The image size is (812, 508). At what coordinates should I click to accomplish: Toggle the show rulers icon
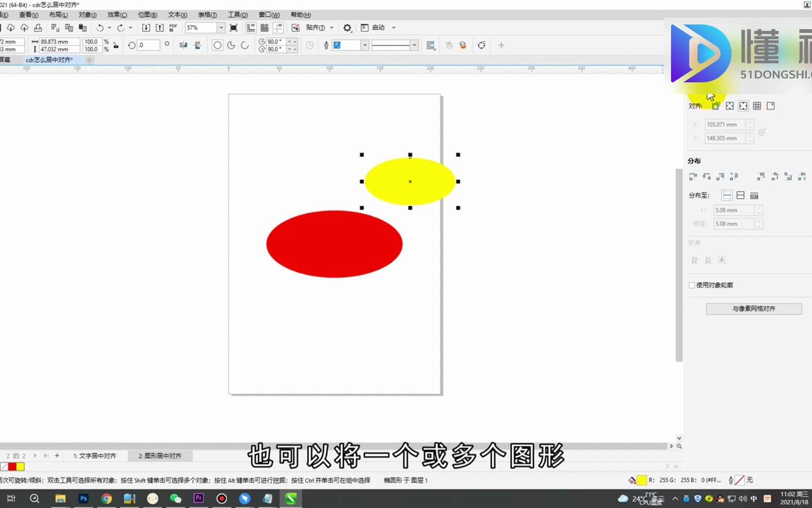(x=251, y=28)
